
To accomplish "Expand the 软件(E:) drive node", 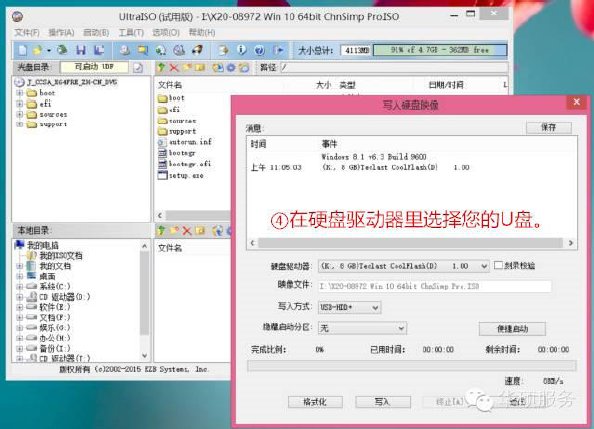I will 20,307.
